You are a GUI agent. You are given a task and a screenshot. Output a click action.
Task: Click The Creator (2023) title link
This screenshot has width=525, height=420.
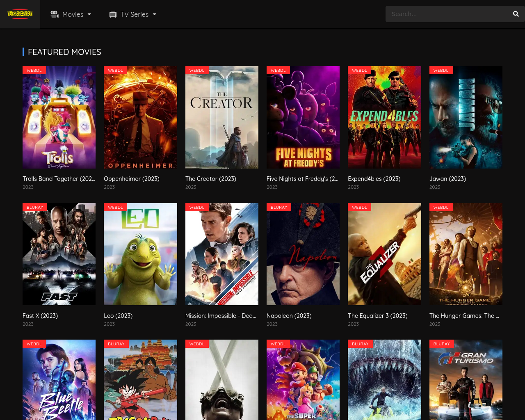click(211, 179)
